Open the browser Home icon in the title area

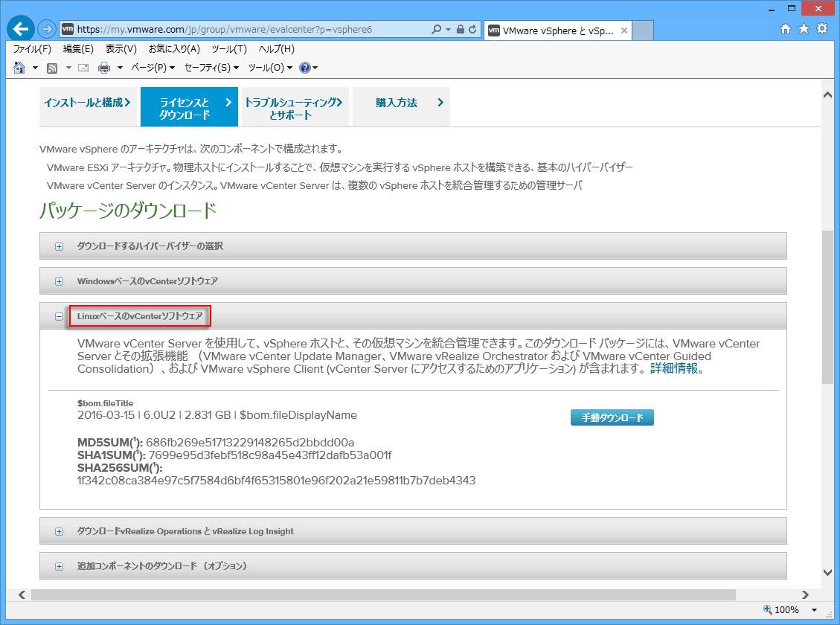[786, 29]
